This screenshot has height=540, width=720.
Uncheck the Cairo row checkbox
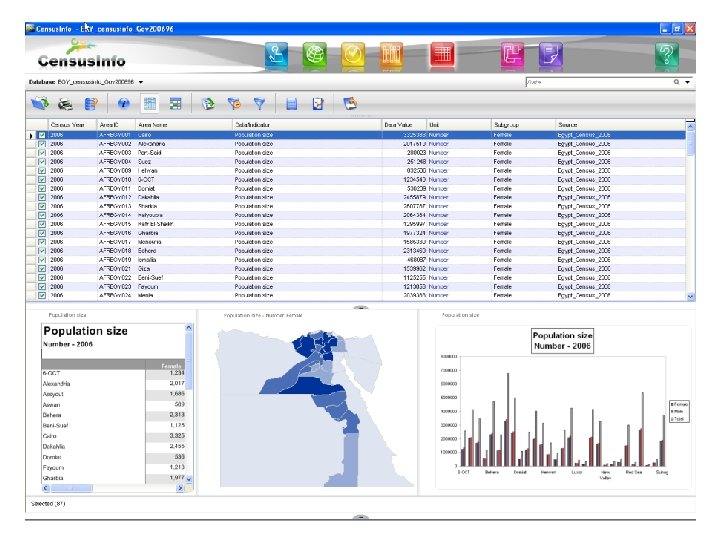pyautogui.click(x=42, y=135)
